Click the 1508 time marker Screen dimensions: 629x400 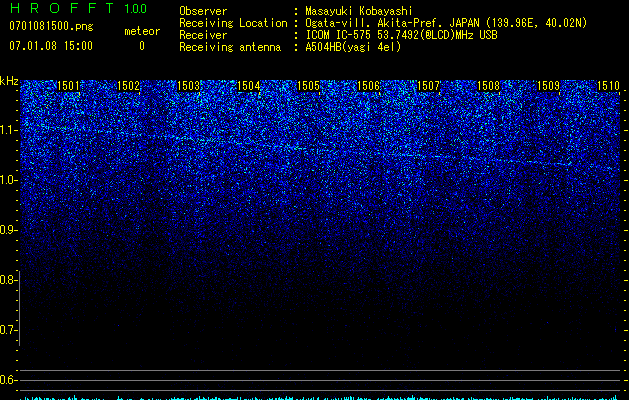489,86
